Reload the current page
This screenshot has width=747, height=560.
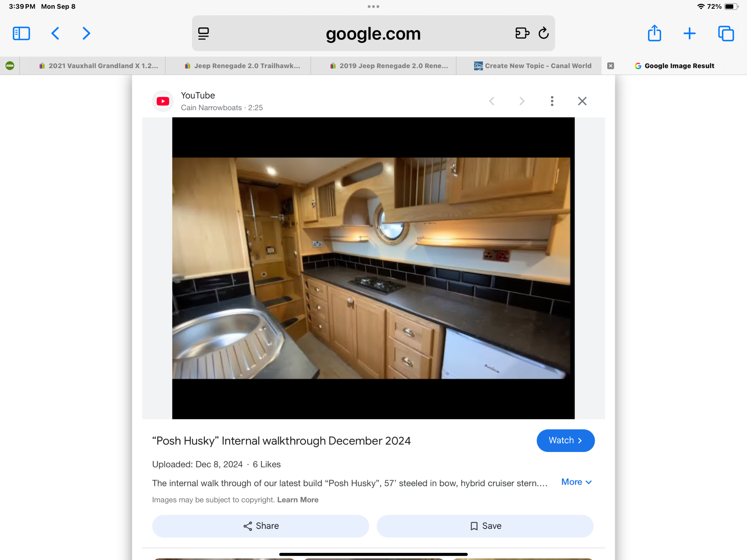(543, 33)
